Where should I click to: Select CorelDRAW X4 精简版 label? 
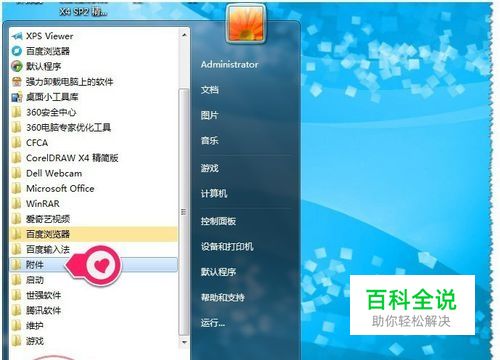tap(72, 158)
